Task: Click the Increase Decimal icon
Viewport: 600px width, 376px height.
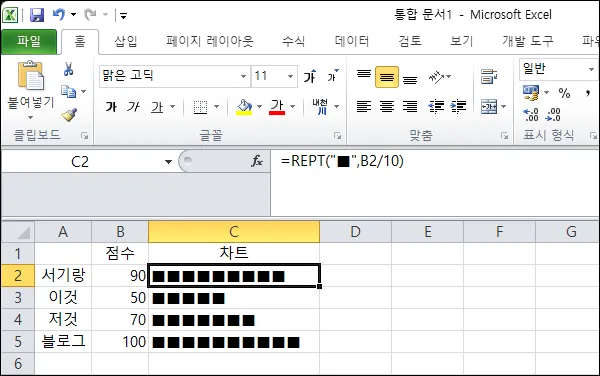Action: click(x=531, y=114)
